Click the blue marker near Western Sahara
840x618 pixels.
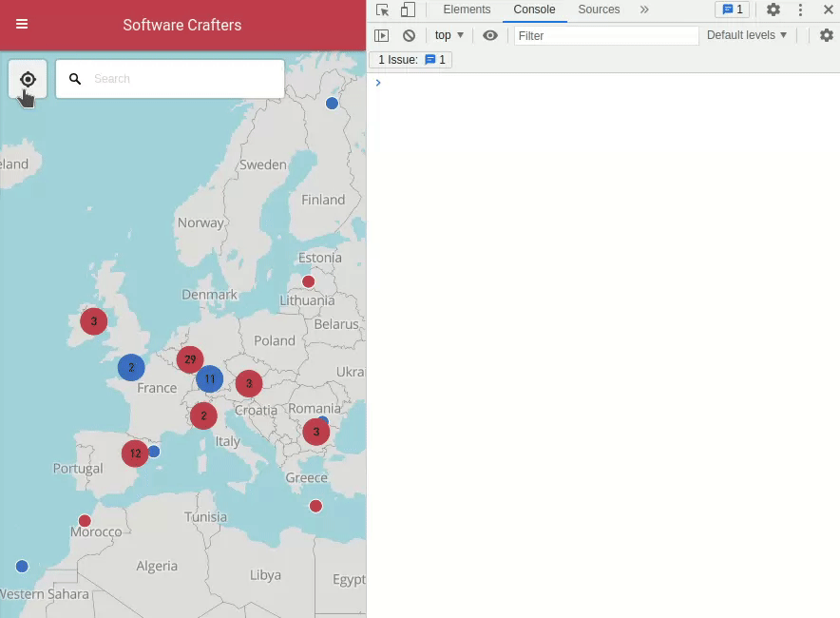click(x=22, y=566)
